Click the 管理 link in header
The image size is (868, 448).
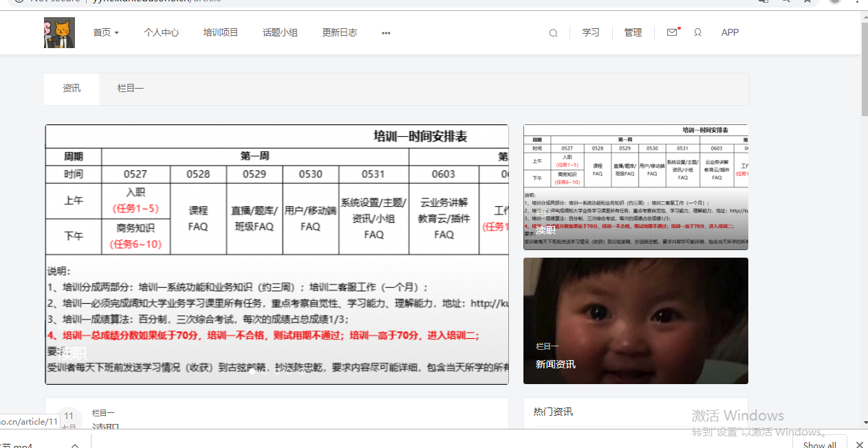[x=633, y=32]
